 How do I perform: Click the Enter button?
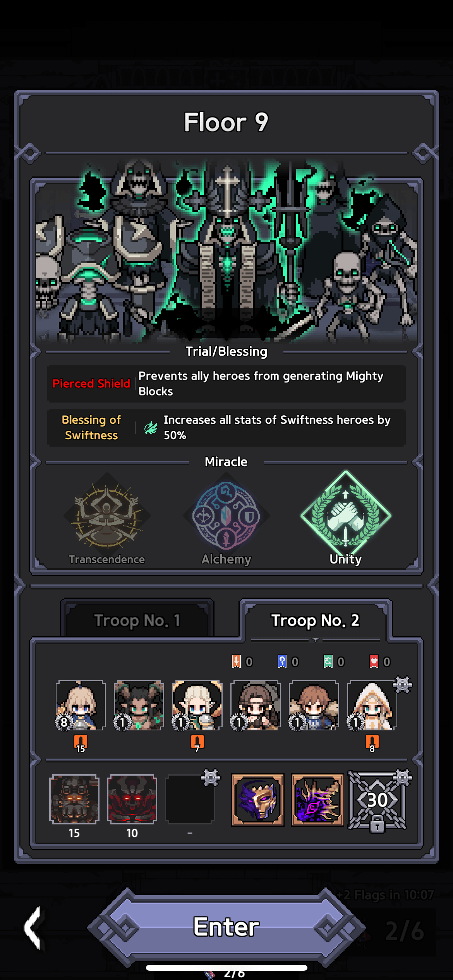pyautogui.click(x=226, y=927)
